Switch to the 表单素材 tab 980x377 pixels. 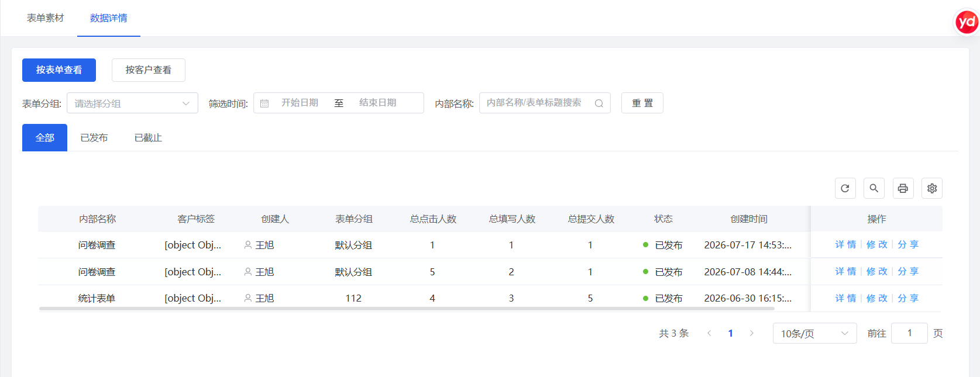[45, 18]
